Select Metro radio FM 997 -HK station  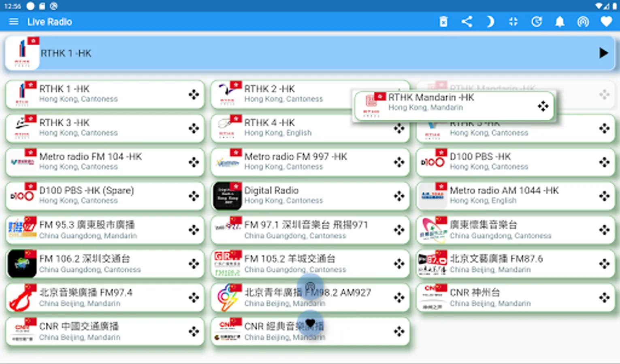point(310,162)
